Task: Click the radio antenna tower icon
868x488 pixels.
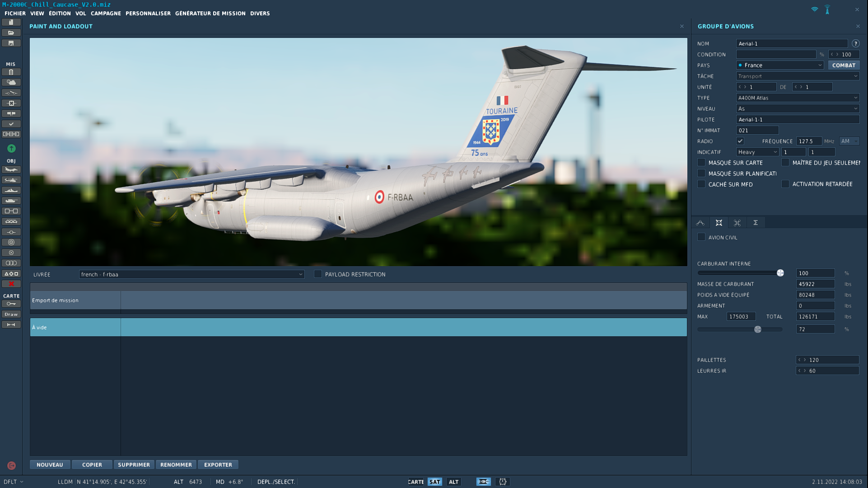Action: coord(827,9)
